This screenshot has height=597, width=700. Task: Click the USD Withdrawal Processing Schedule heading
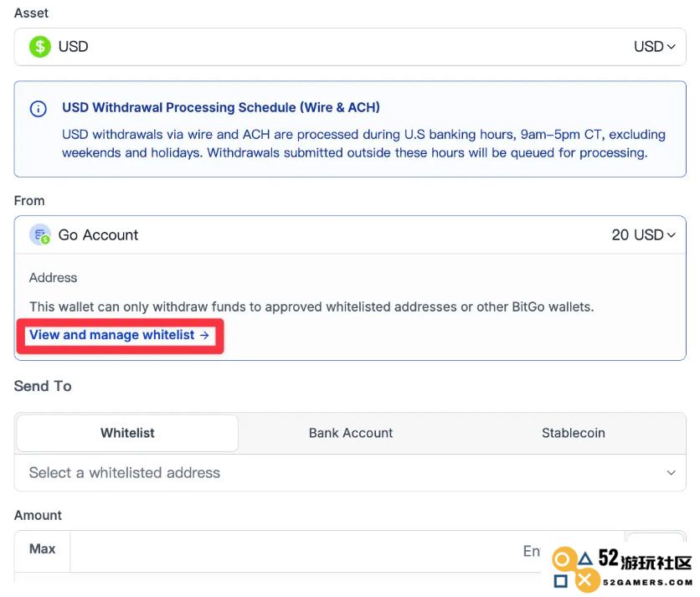[221, 108]
